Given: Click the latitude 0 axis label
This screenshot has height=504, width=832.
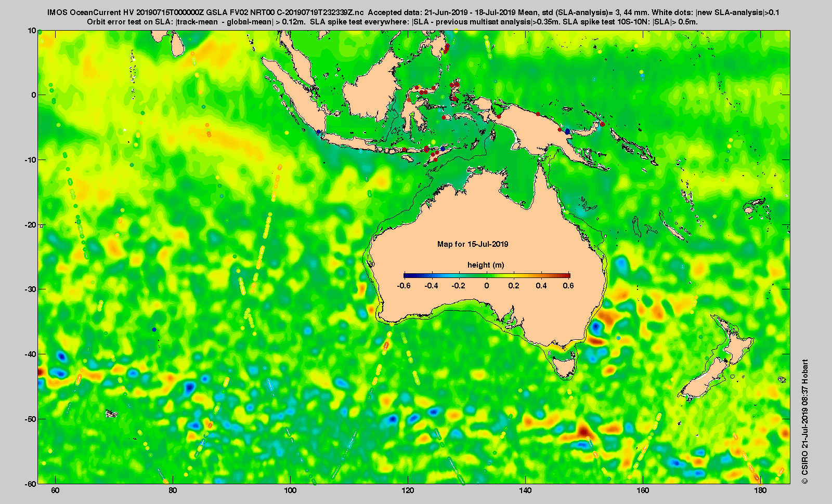Looking at the screenshot, I should (34, 95).
